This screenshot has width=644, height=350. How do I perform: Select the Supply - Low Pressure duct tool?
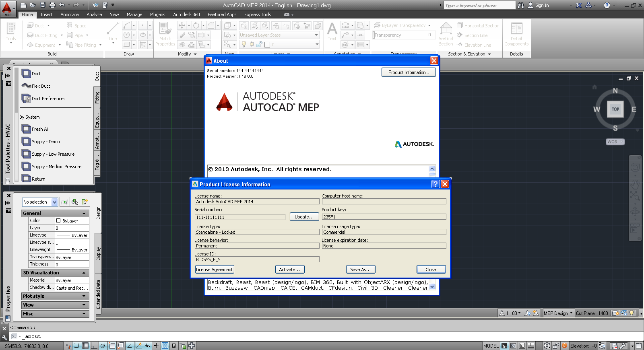[x=48, y=154]
